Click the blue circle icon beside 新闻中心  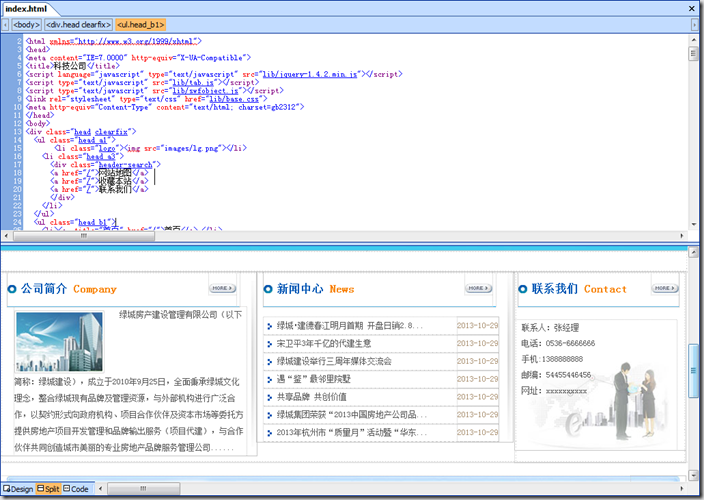pos(268,289)
